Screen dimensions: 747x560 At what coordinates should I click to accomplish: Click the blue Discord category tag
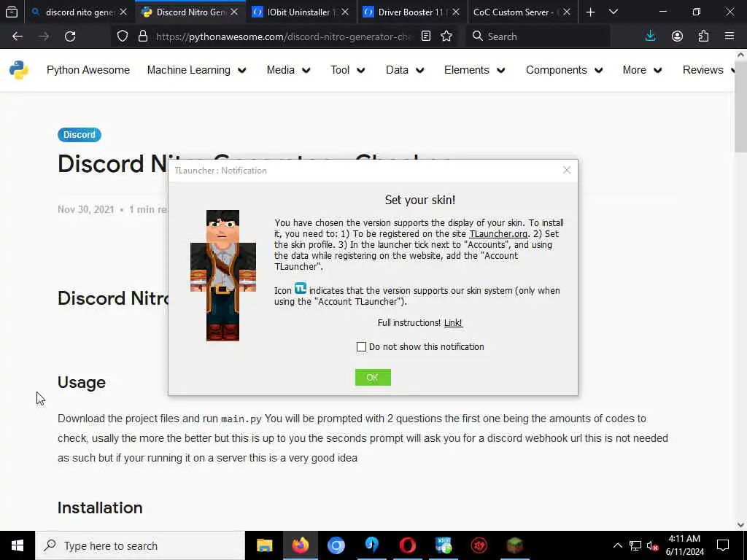[79, 135]
